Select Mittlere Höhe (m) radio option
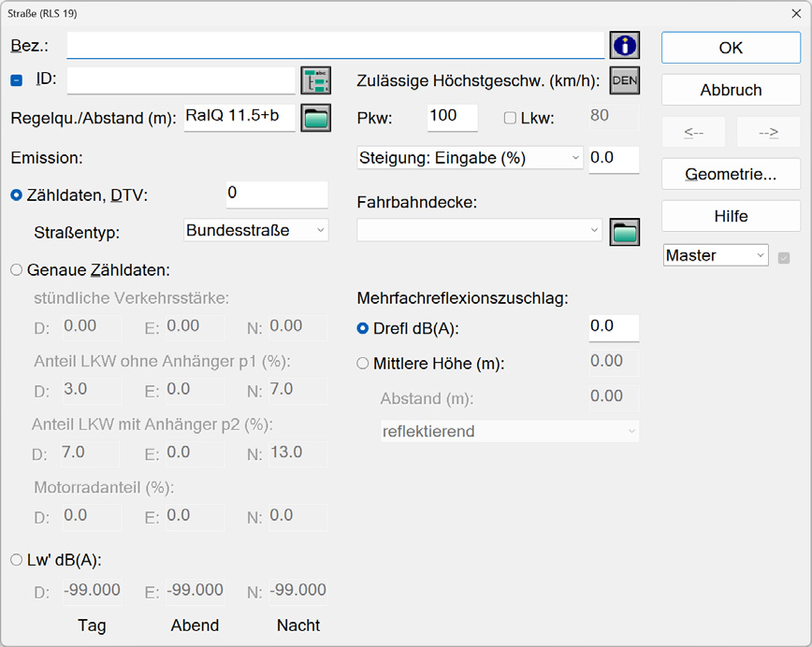 pyautogui.click(x=363, y=364)
